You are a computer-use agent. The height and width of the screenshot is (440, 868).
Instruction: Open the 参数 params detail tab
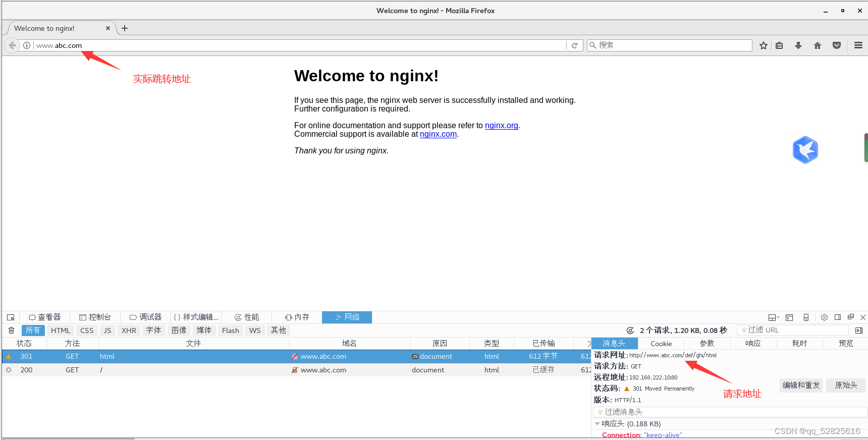coord(707,343)
